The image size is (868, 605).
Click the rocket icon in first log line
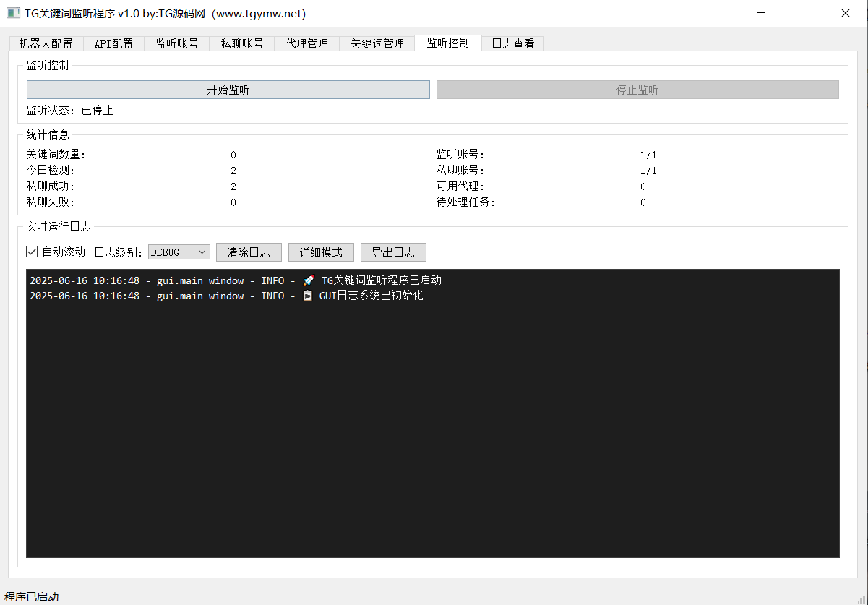(x=309, y=280)
